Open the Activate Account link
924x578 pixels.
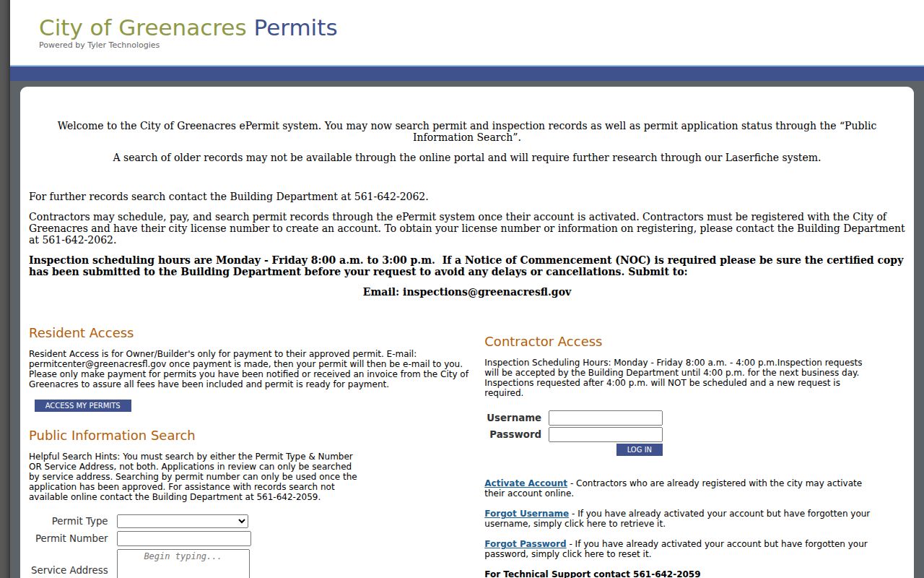(x=526, y=483)
